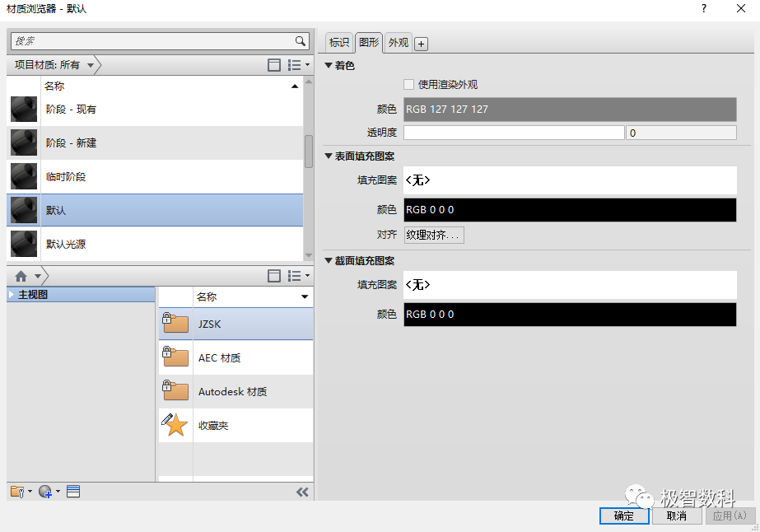Open the home library dropdown arrow

tap(38, 277)
